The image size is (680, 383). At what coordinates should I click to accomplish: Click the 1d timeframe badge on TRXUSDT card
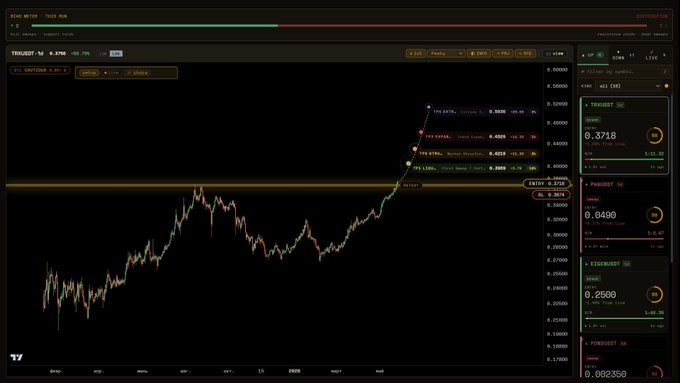[620, 105]
